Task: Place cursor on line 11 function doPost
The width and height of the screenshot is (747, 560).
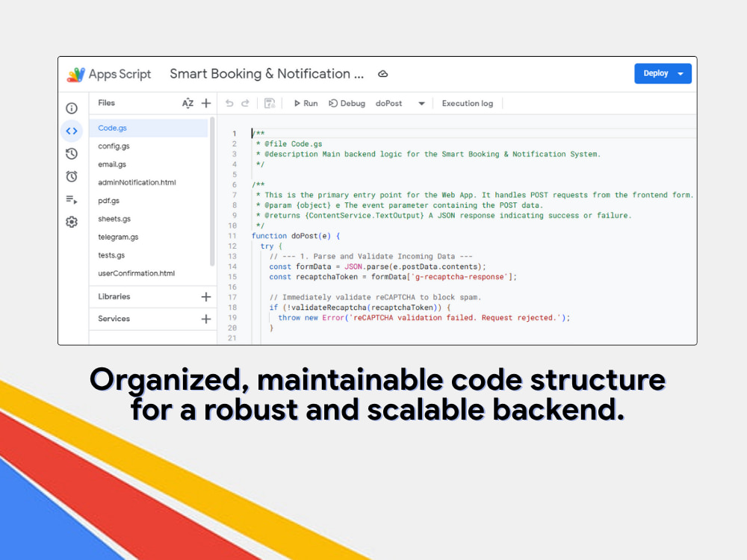Action: (x=296, y=236)
